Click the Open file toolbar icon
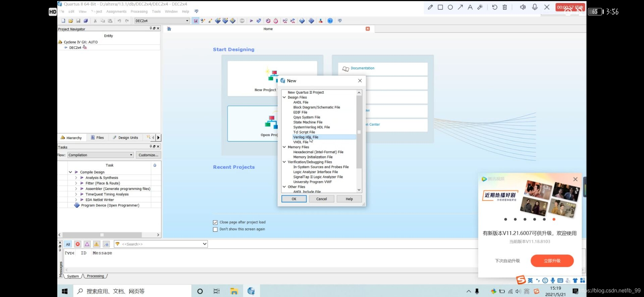The width and height of the screenshot is (644, 297). click(x=70, y=21)
